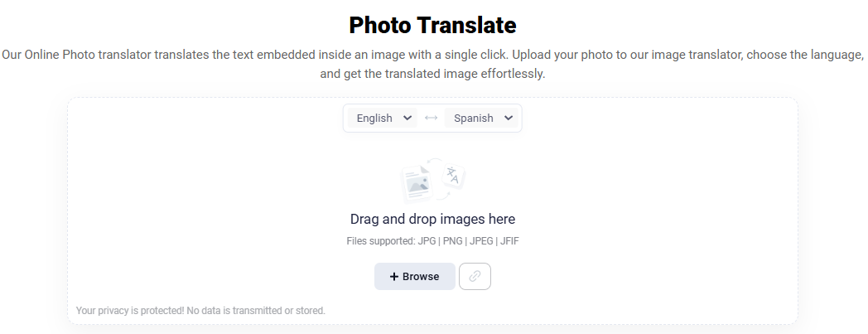Image resolution: width=868 pixels, height=334 pixels.
Task: Click the paste image URL link icon
Action: pos(475,277)
